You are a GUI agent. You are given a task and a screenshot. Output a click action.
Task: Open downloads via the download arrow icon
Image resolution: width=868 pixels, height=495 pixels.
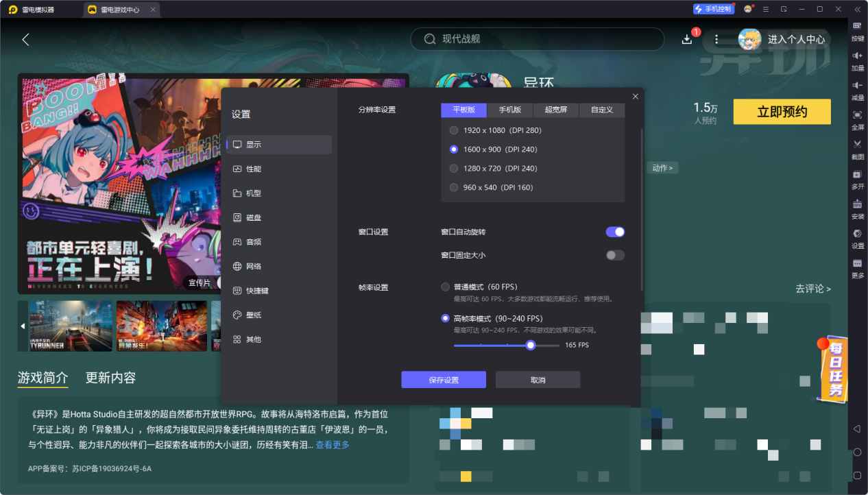click(686, 39)
